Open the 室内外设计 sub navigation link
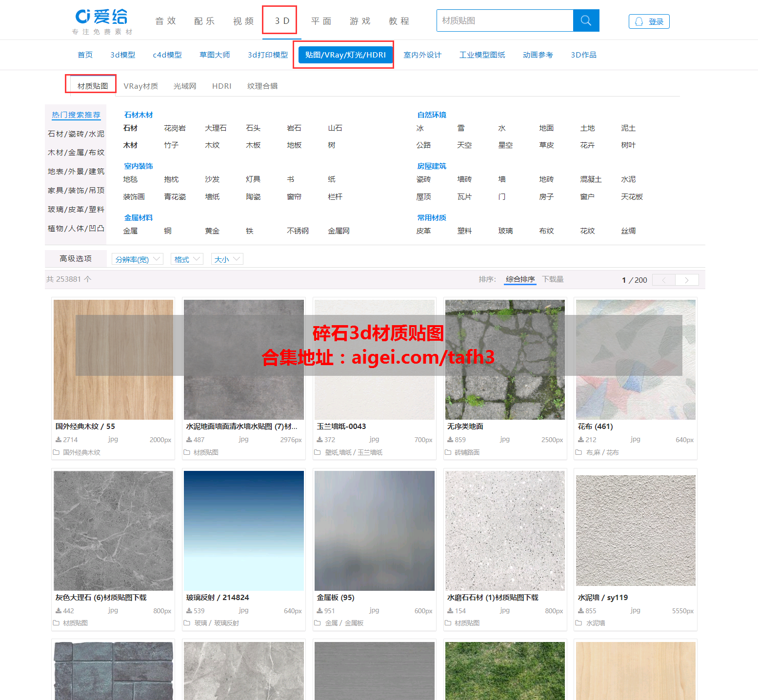The image size is (758, 700). (422, 55)
